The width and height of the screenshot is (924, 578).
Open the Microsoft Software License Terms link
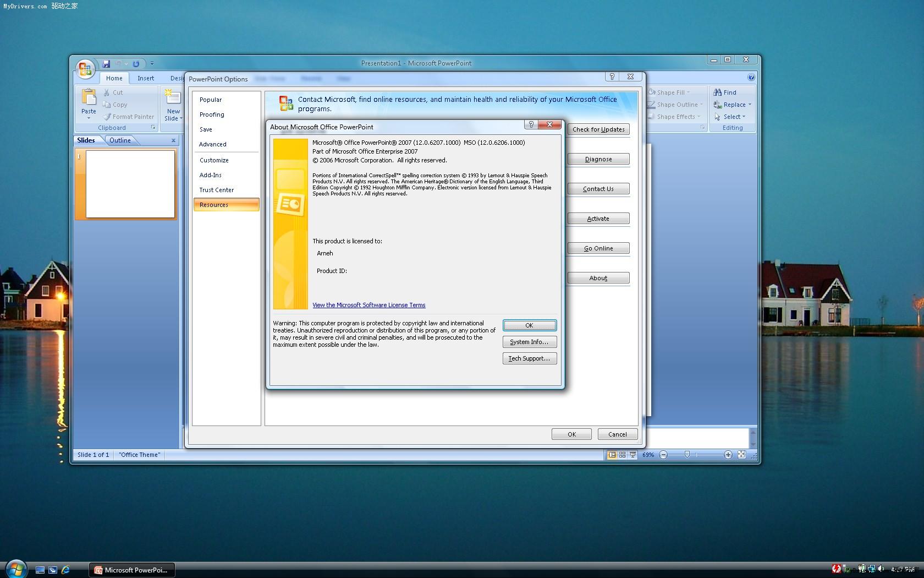369,305
